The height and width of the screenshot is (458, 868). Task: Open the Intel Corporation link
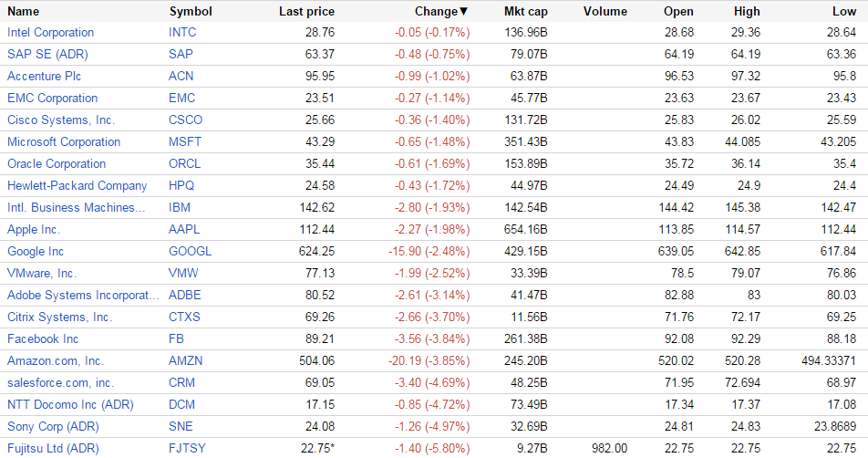tap(50, 33)
